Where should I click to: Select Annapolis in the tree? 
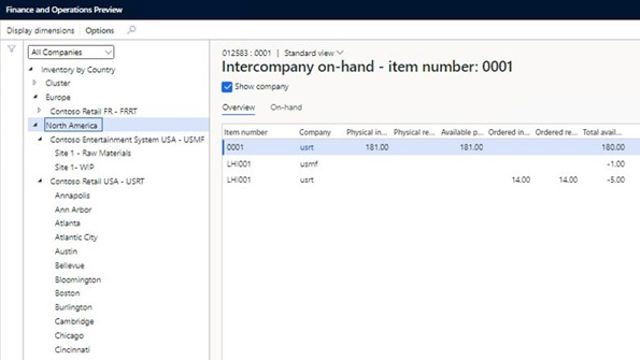click(72, 196)
